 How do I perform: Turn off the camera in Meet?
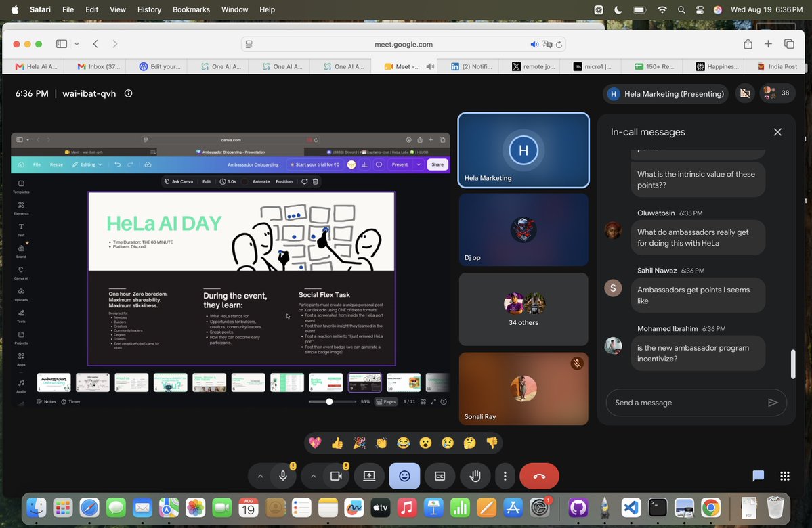[x=336, y=477]
